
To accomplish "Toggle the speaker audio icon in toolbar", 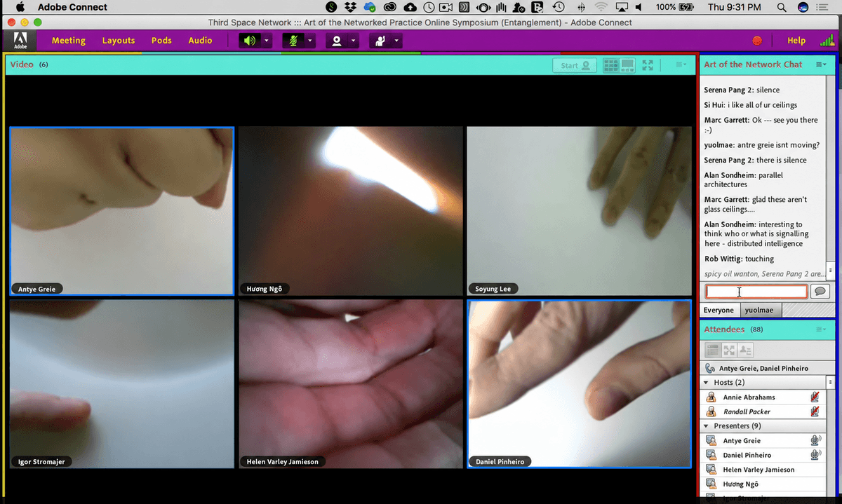I will 250,41.
